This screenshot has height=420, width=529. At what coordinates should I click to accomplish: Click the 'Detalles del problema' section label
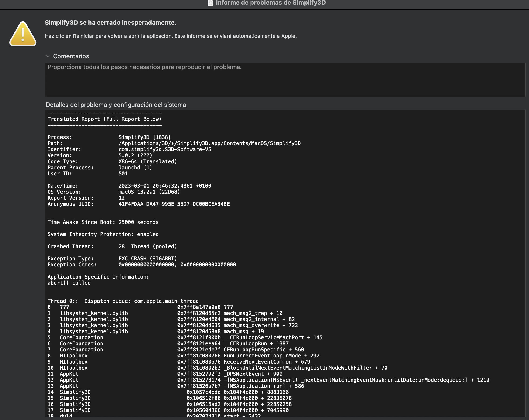click(116, 105)
